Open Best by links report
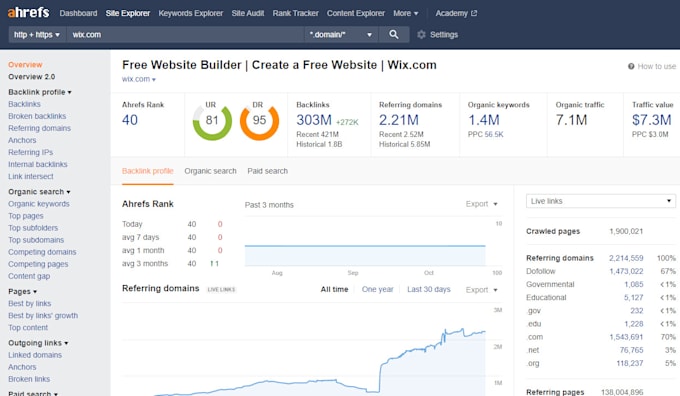This screenshot has height=396, width=680. pos(29,304)
